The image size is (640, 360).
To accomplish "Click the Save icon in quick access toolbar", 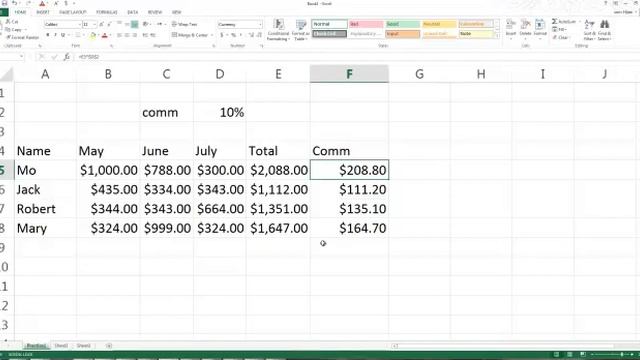I will coord(4,3).
